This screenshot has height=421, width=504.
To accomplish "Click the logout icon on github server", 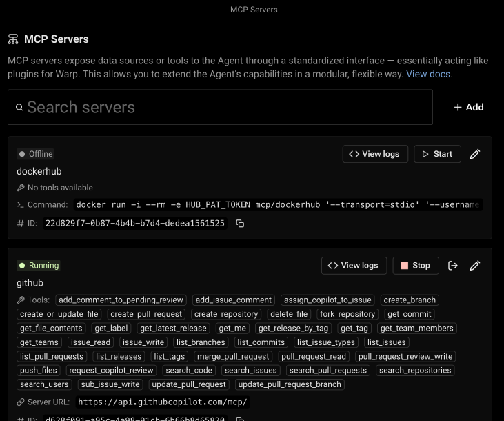I will [452, 266].
